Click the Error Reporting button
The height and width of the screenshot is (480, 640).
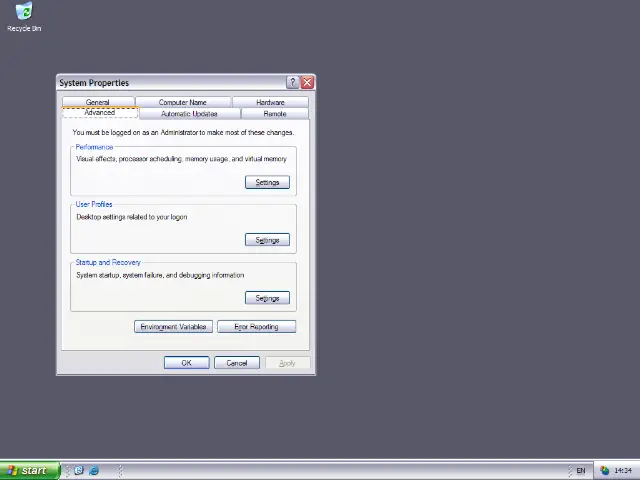(x=257, y=327)
